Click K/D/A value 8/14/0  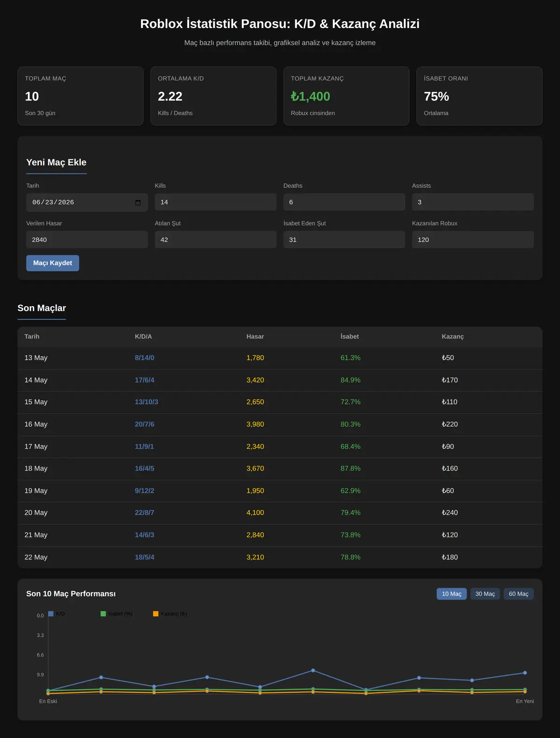[145, 358]
